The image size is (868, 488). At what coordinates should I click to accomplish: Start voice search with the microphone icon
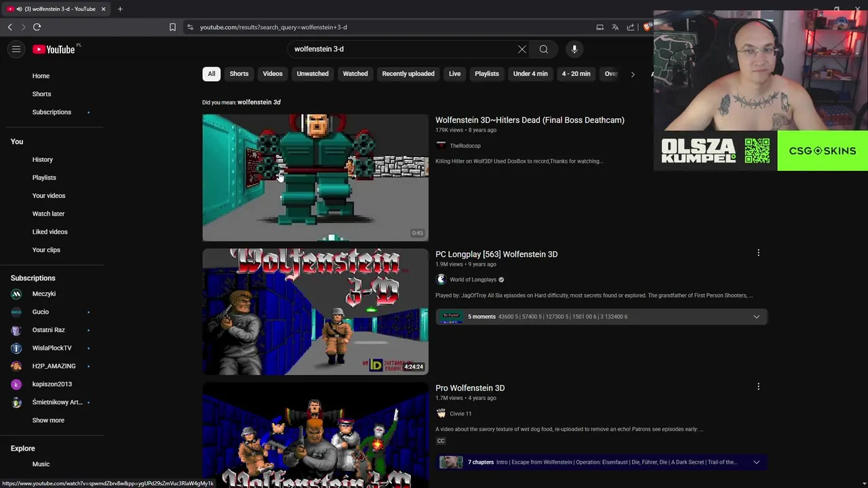[x=574, y=49]
